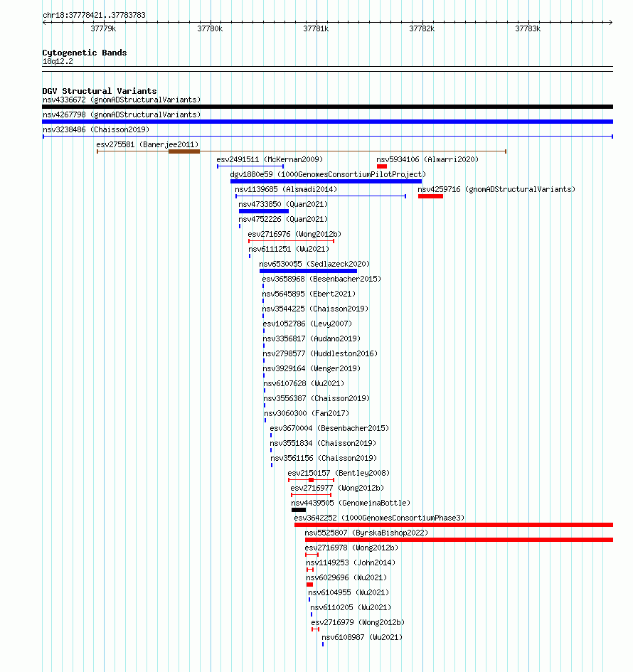
Task: Click the 18q12.2 band label
Action: (x=58, y=62)
